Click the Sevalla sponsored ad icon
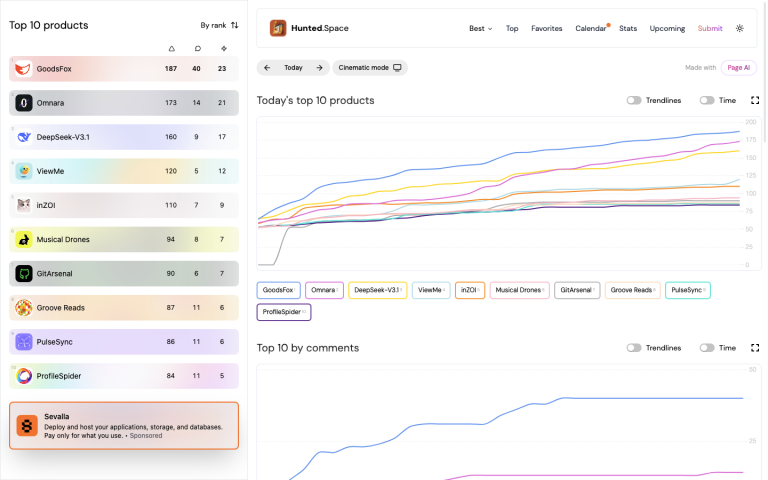This screenshot has width=768, height=480. pyautogui.click(x=28, y=426)
